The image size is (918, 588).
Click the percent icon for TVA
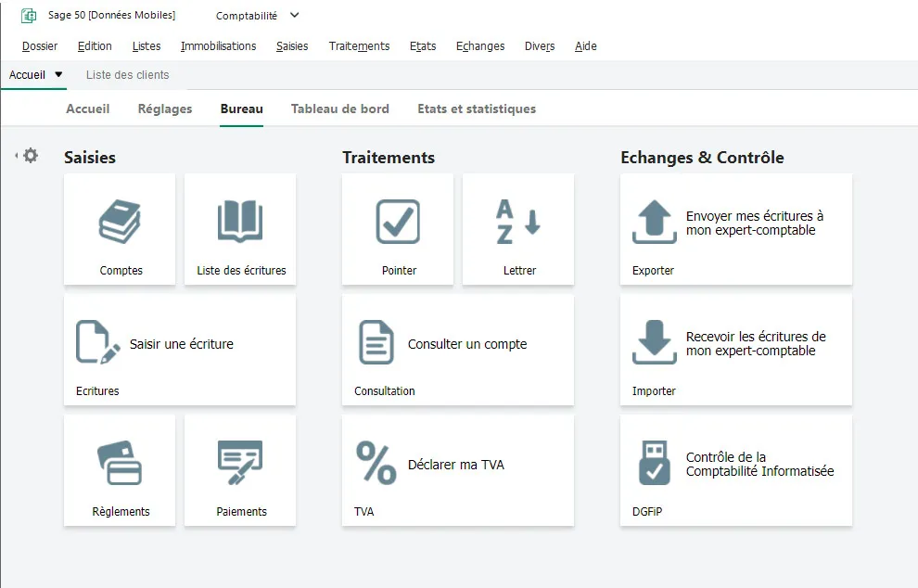coord(376,463)
